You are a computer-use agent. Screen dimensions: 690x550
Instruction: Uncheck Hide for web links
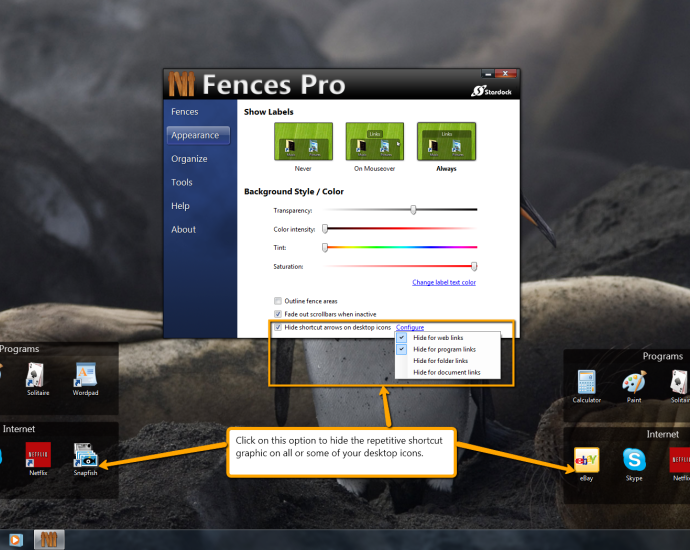pyautogui.click(x=448, y=337)
